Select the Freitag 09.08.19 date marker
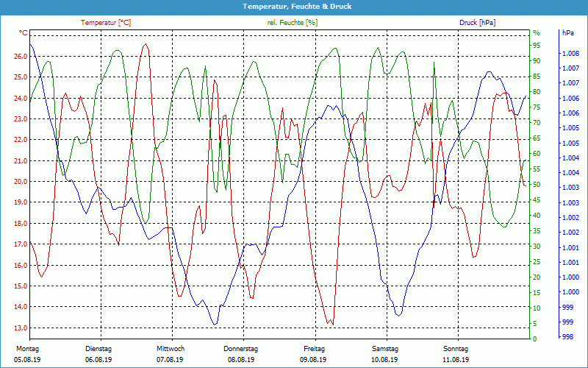Screen dimensions: 588x368 click(313, 354)
